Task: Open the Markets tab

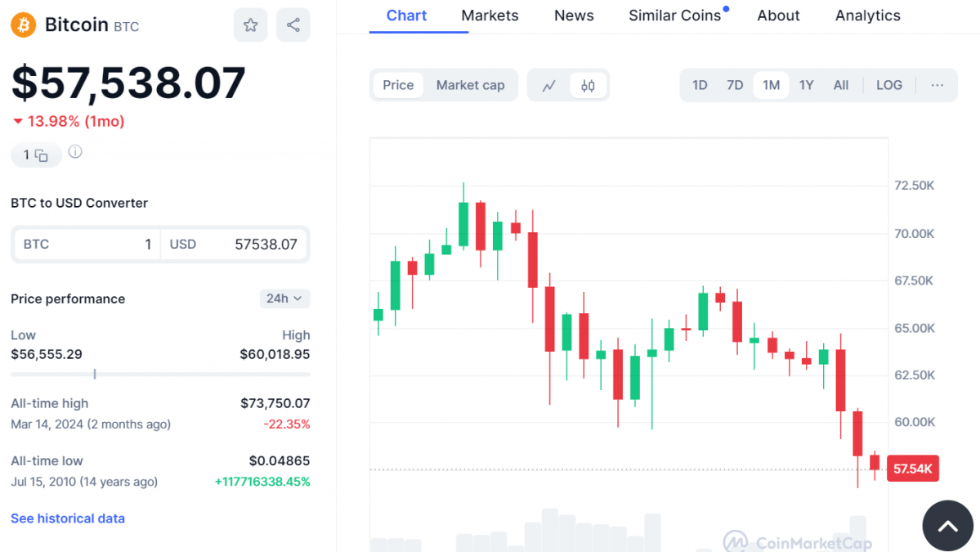Action: [x=490, y=16]
